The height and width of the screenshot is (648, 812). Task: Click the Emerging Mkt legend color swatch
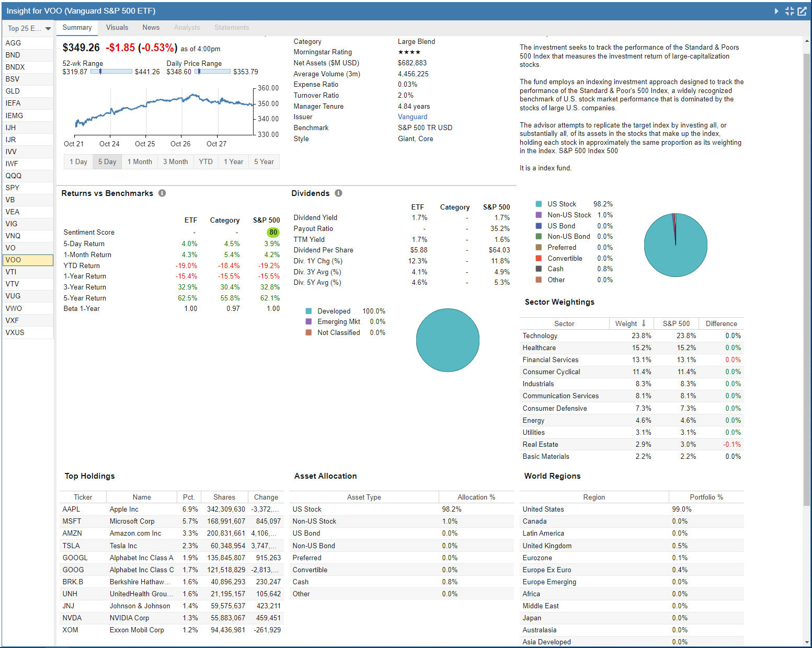pyautogui.click(x=308, y=321)
